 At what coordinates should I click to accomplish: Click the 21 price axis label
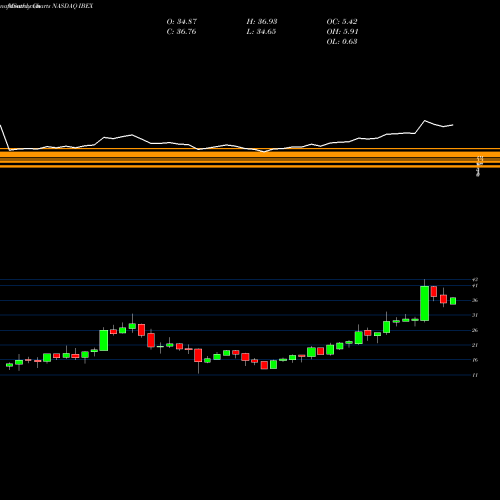tap(475, 345)
